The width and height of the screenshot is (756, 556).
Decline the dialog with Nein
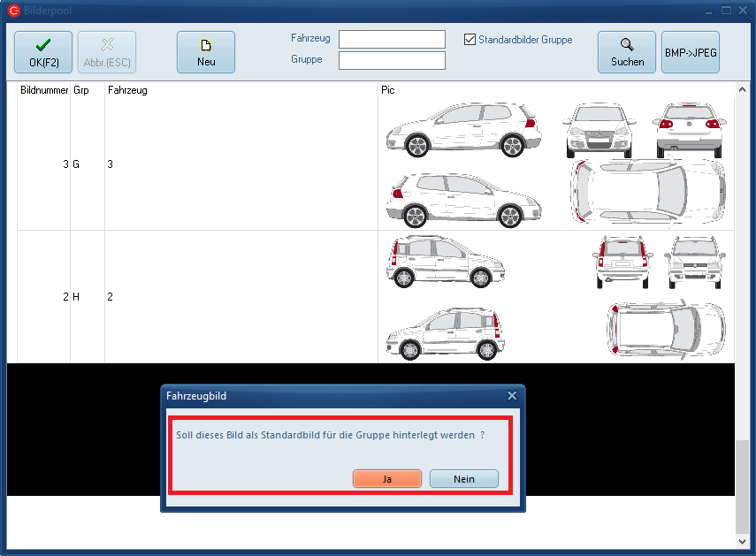(463, 479)
